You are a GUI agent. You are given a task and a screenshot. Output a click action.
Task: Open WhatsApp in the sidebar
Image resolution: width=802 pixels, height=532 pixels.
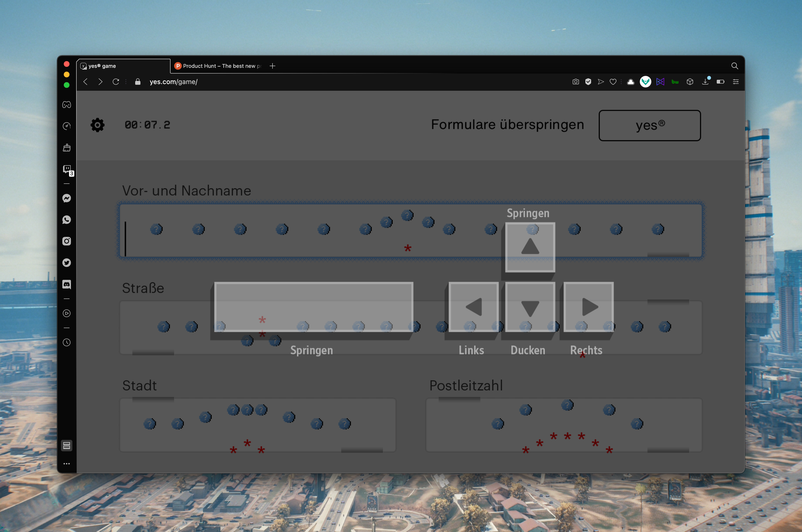66,219
